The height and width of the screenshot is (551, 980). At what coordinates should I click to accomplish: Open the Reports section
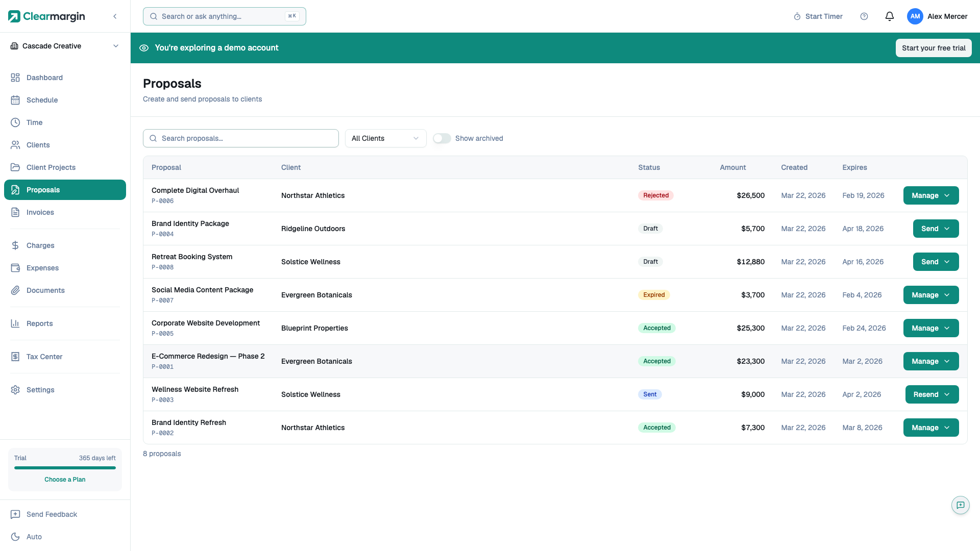(x=39, y=323)
